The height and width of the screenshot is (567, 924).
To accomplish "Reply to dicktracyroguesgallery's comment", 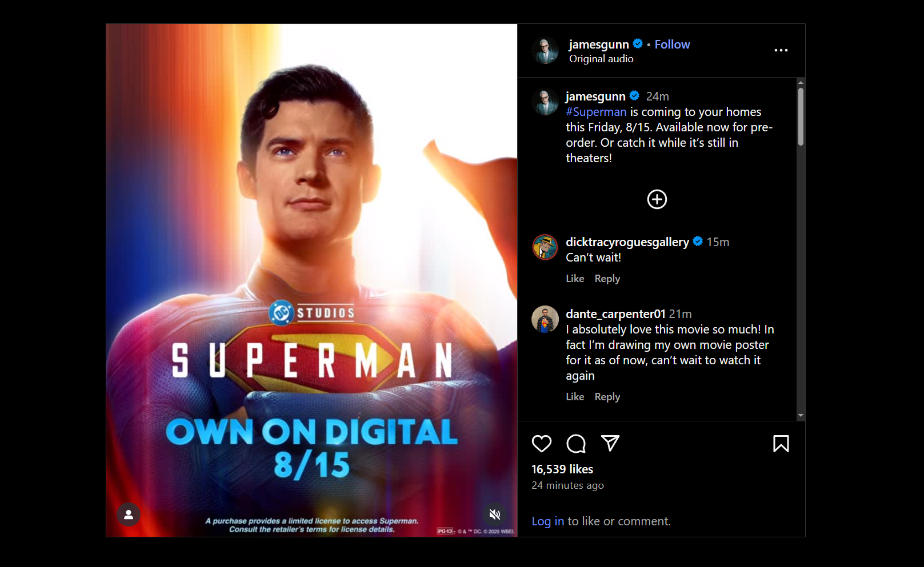I will tap(607, 279).
